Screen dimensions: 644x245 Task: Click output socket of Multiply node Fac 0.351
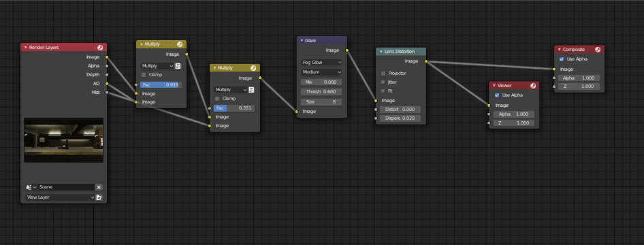coord(260,78)
